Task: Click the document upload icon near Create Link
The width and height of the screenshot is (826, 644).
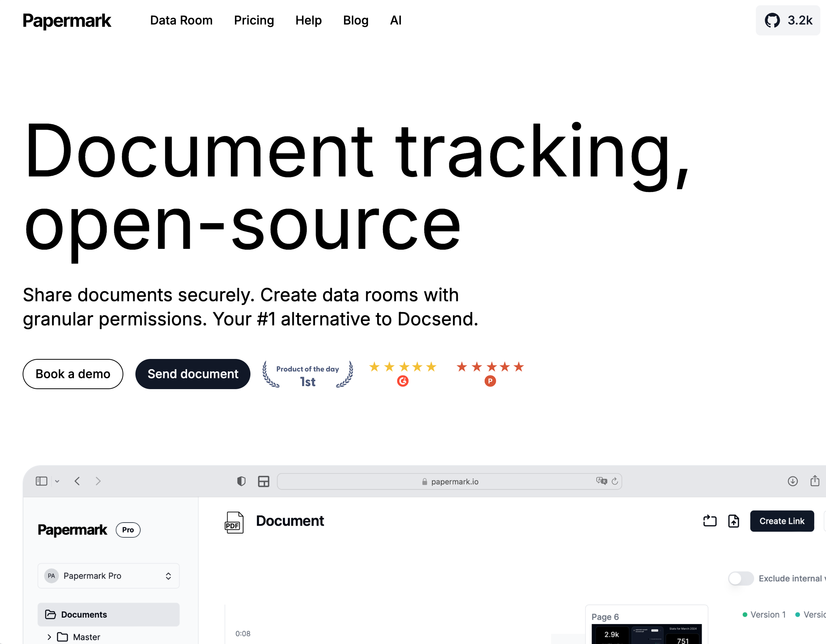Action: click(x=733, y=521)
